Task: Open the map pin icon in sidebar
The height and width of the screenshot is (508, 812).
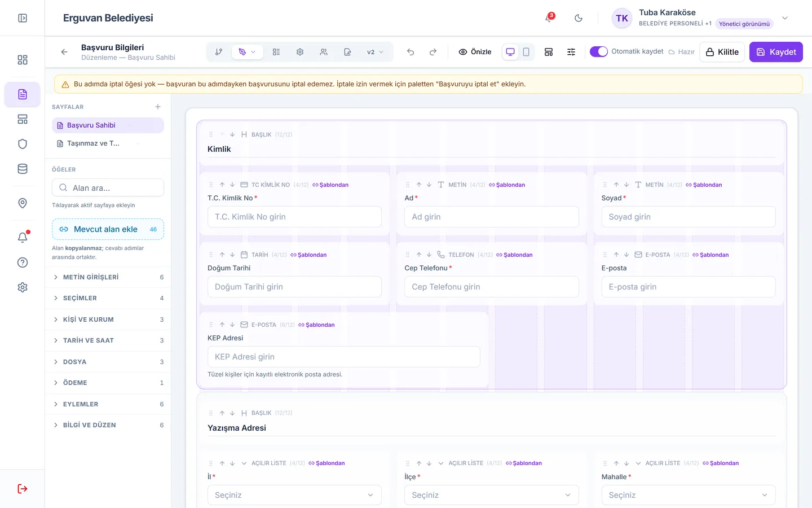Action: click(23, 203)
